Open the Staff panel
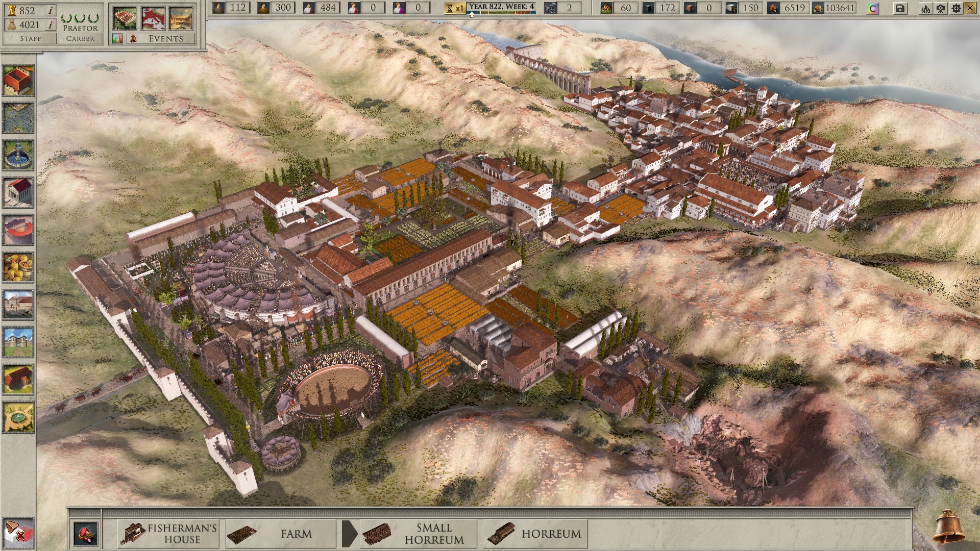This screenshot has width=980, height=551. pyautogui.click(x=30, y=39)
